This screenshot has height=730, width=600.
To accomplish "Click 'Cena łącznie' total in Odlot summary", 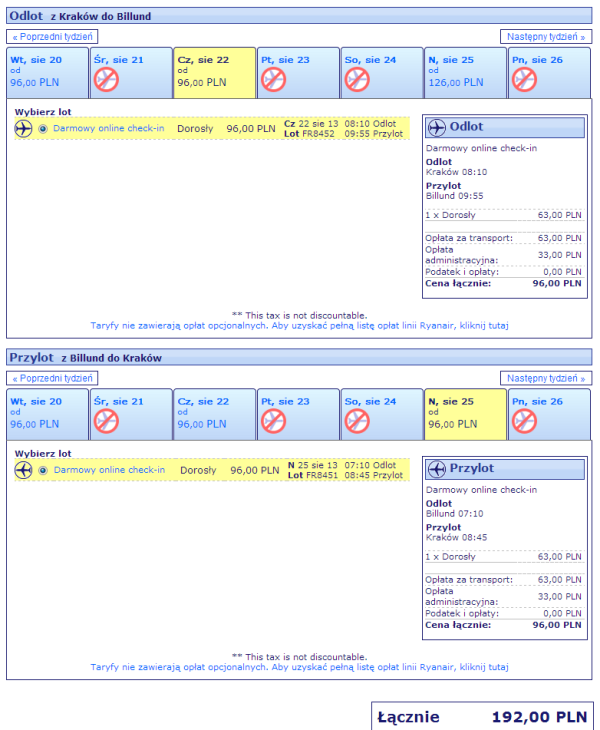I will point(504,284).
